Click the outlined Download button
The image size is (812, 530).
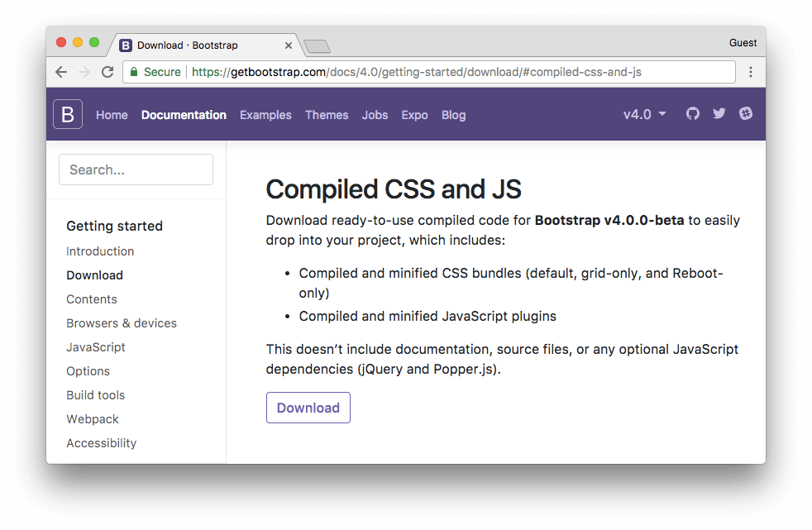308,408
